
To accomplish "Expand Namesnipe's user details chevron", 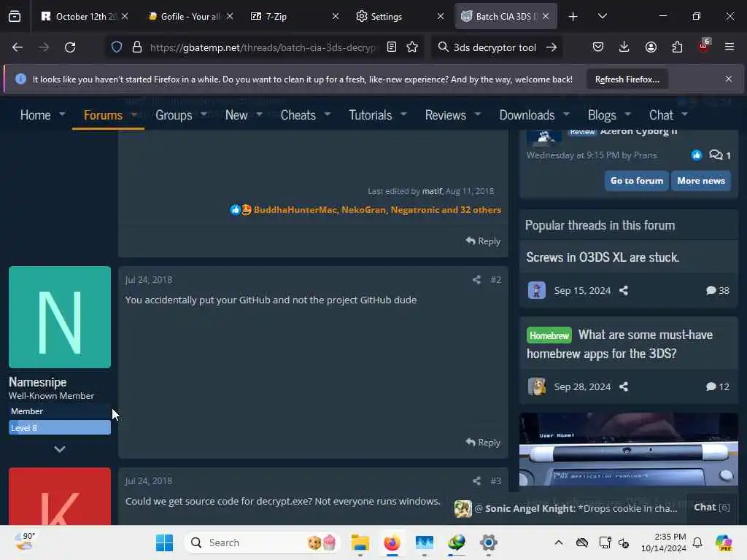I will pos(60,449).
